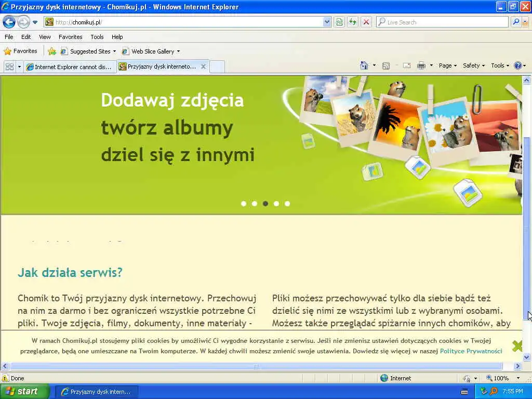Viewport: 532px width, 399px height.
Task: Click the Przyjazny dysk taskbar button
Action: pos(96,392)
